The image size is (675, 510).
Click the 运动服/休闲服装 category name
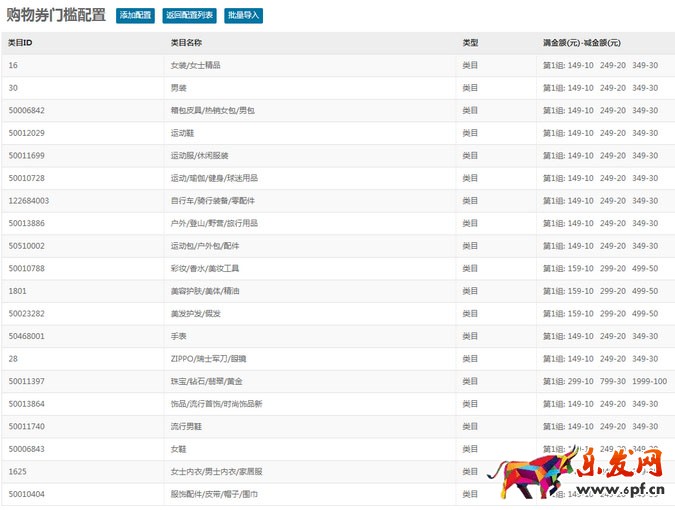click(x=200, y=155)
